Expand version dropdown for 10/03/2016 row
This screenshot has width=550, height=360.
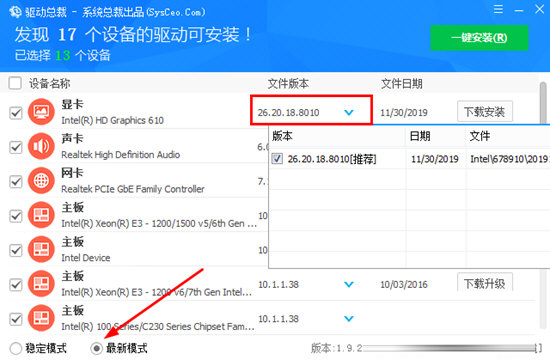[x=349, y=284]
